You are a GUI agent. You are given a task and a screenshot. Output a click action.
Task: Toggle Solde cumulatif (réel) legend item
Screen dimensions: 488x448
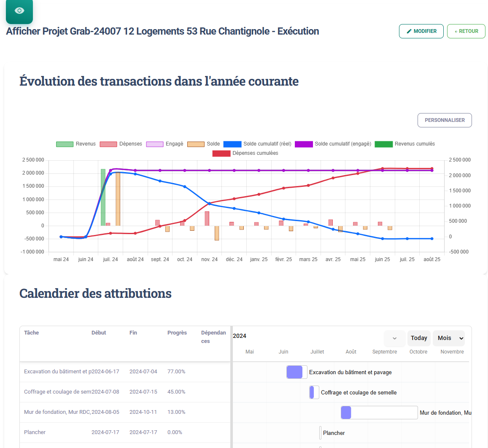click(257, 144)
